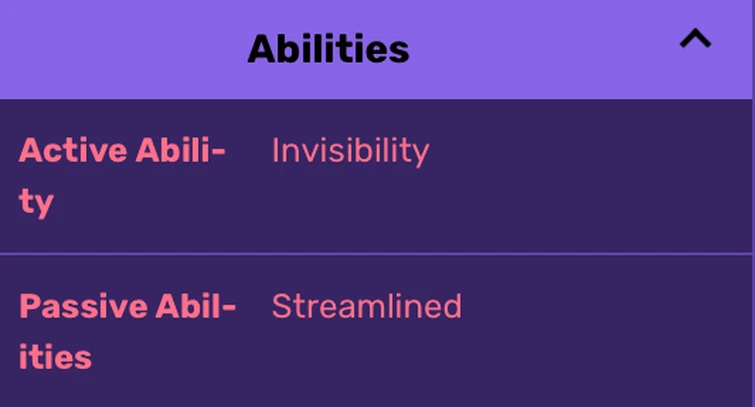The height and width of the screenshot is (407, 755).
Task: Collapse the Abilities section with the chevron
Action: coord(695,39)
